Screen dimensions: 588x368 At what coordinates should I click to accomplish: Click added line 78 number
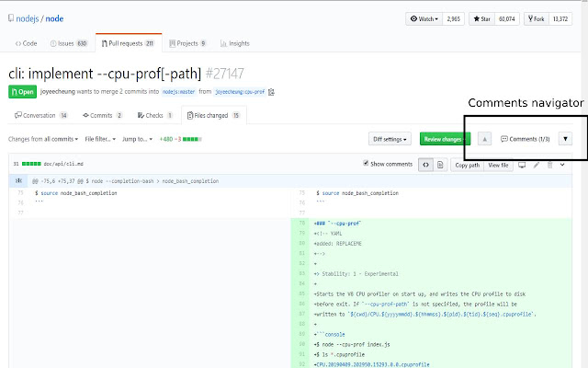(x=302, y=223)
